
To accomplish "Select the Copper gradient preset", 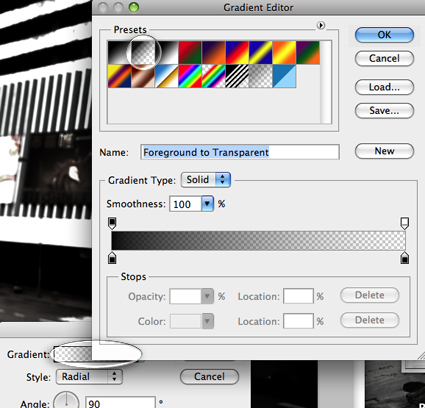I will [143, 76].
